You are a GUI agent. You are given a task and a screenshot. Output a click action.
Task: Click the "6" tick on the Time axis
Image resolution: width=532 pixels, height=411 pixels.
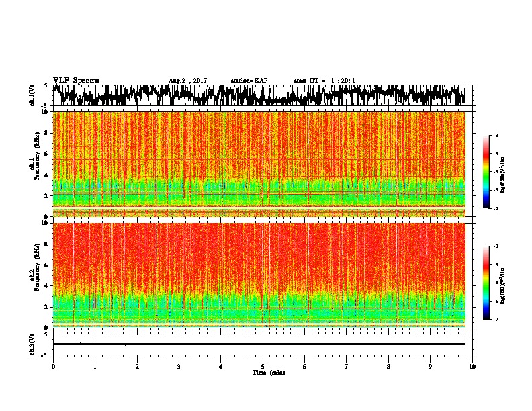(305, 367)
